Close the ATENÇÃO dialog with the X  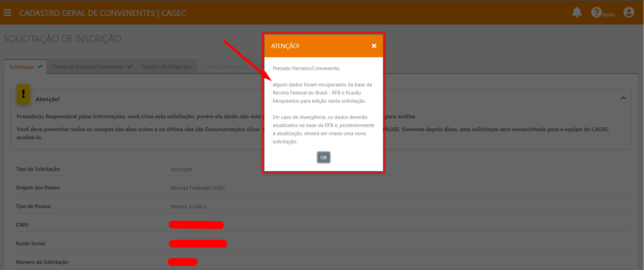(x=374, y=46)
